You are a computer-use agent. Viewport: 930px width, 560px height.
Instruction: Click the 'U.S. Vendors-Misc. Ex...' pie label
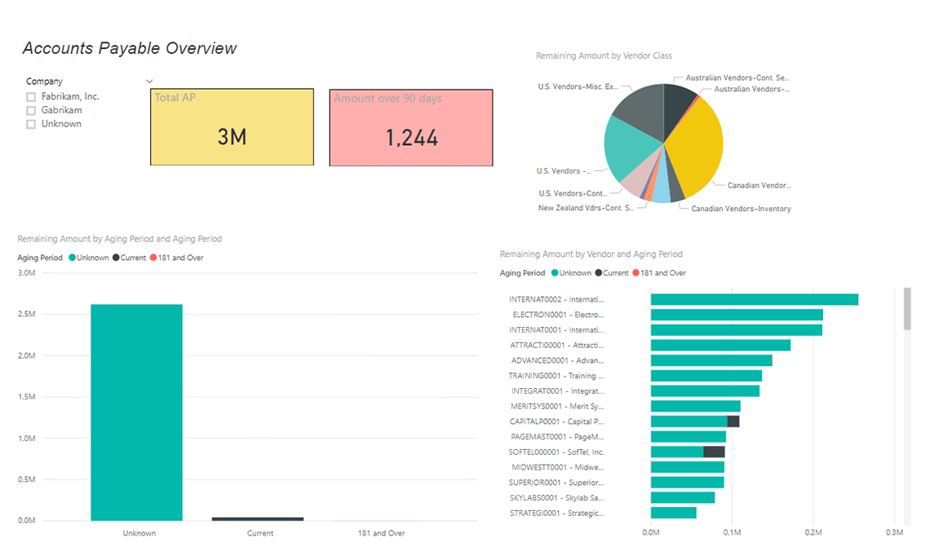coord(578,86)
